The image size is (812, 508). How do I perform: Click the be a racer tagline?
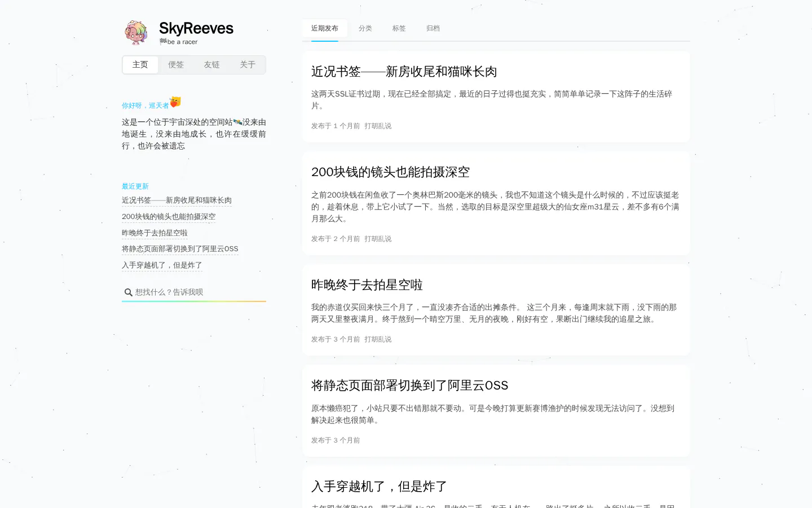pos(178,42)
